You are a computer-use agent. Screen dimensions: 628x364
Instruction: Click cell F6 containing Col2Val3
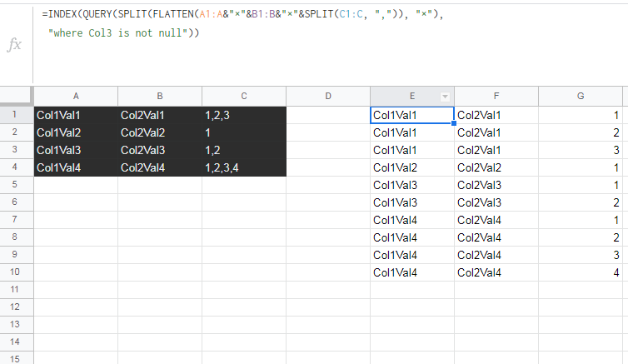pyautogui.click(x=496, y=202)
